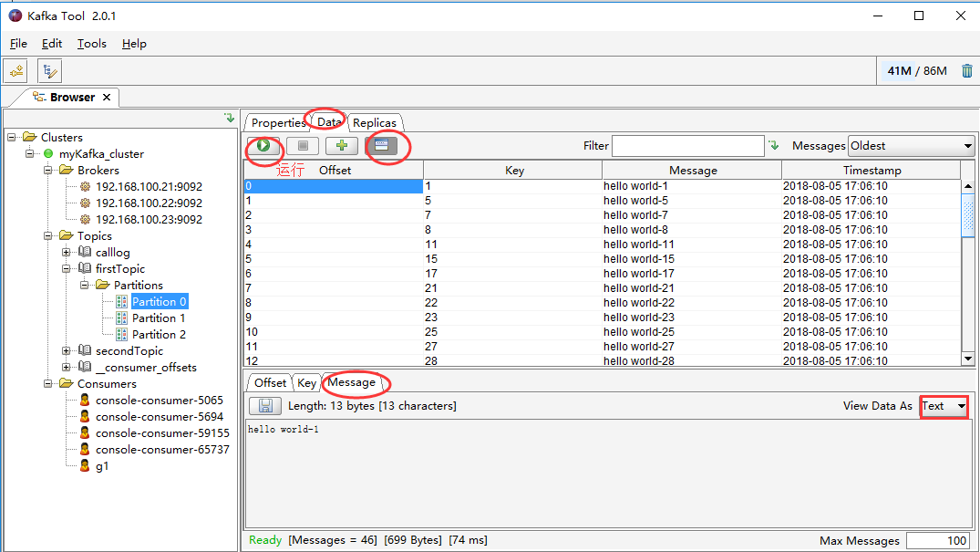The width and height of the screenshot is (980, 552).
Task: Open the View Data As Text dropdown
Action: coord(944,406)
